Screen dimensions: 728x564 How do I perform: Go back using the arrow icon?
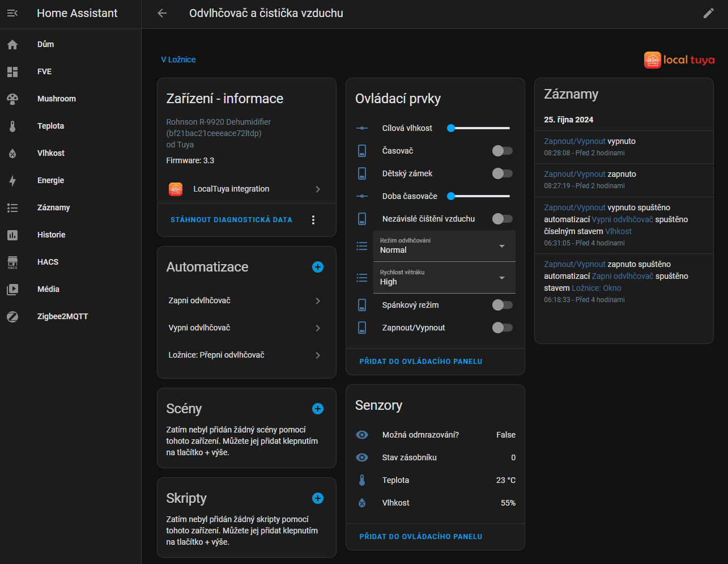click(x=162, y=13)
